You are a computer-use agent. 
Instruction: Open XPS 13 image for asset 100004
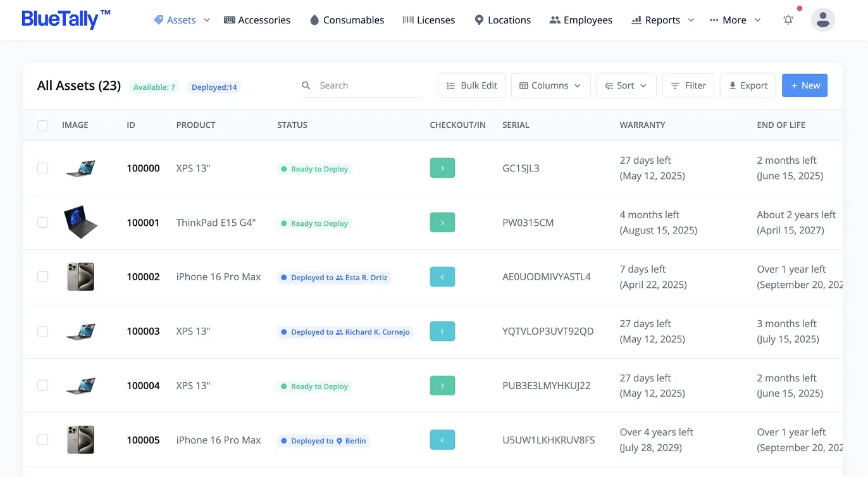81,386
